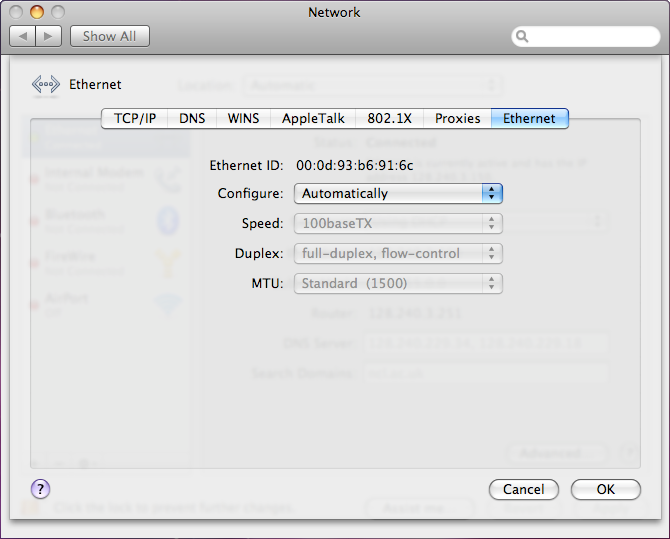This screenshot has height=539, width=670.
Task: Expand the Speed dropdown showing 100baseTX
Action: point(397,223)
